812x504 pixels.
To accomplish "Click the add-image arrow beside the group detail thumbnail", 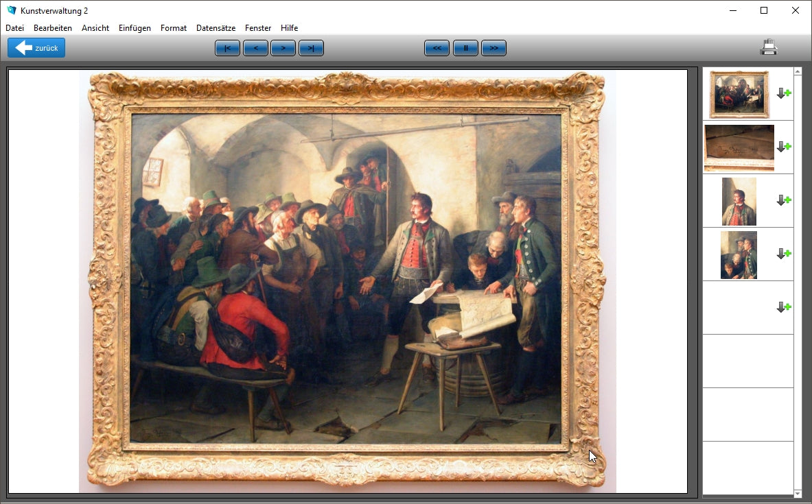I will (x=783, y=254).
